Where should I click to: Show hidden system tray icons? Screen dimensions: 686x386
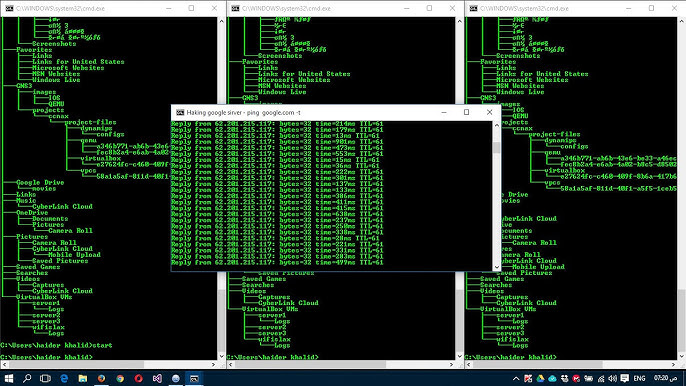point(516,379)
